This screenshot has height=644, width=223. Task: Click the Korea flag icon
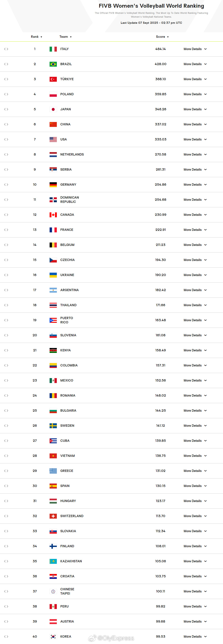coord(53,636)
